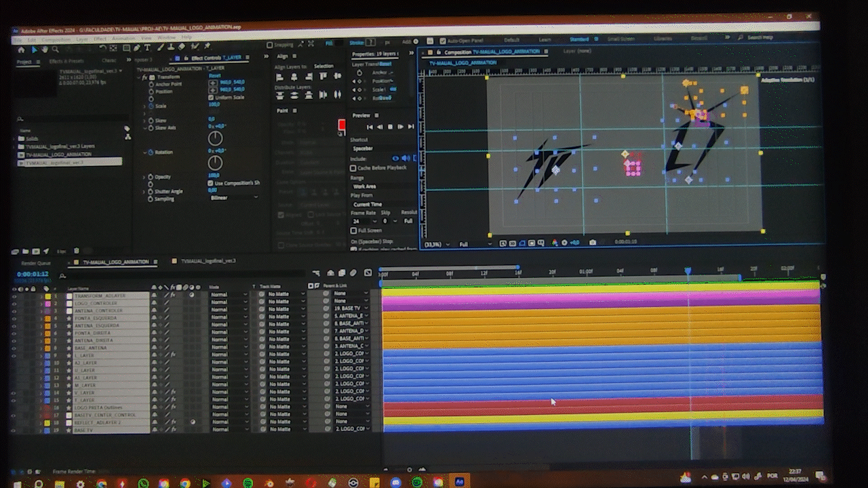Open viewer resolution Full dropdown
The height and width of the screenshot is (488, 868).
click(x=475, y=244)
